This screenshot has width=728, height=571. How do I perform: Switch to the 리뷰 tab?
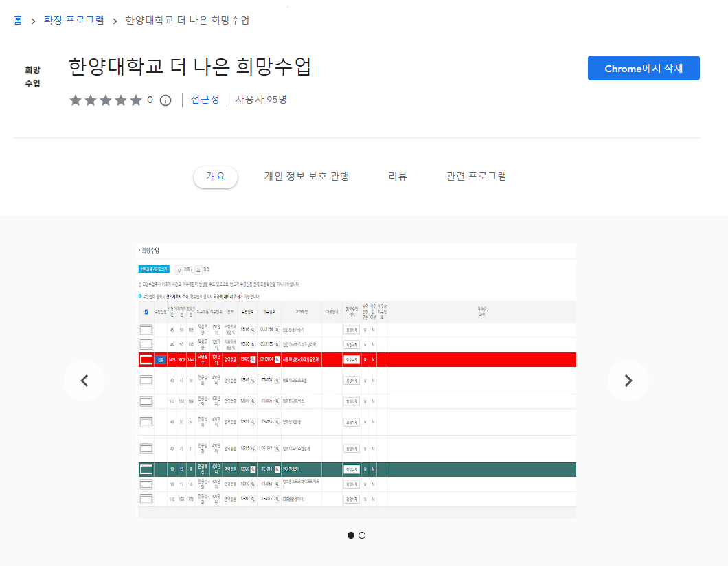pos(398,176)
